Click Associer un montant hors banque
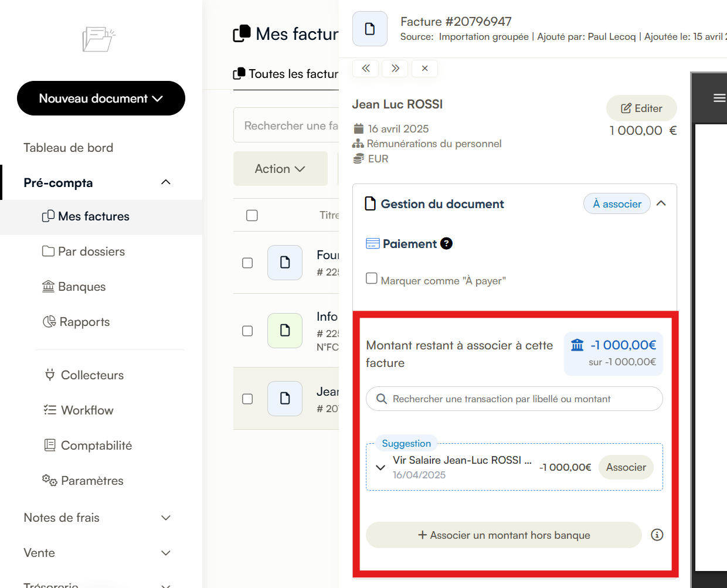727x588 pixels. (x=504, y=535)
